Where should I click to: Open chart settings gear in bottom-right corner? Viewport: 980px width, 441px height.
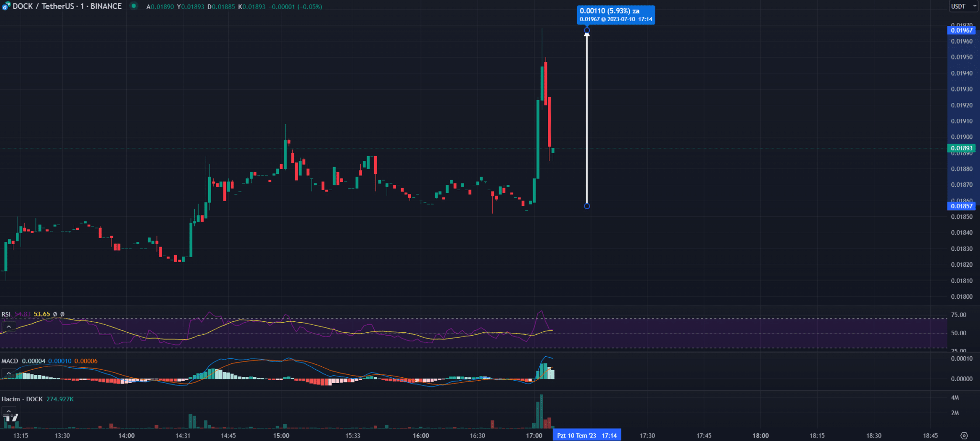click(x=964, y=435)
